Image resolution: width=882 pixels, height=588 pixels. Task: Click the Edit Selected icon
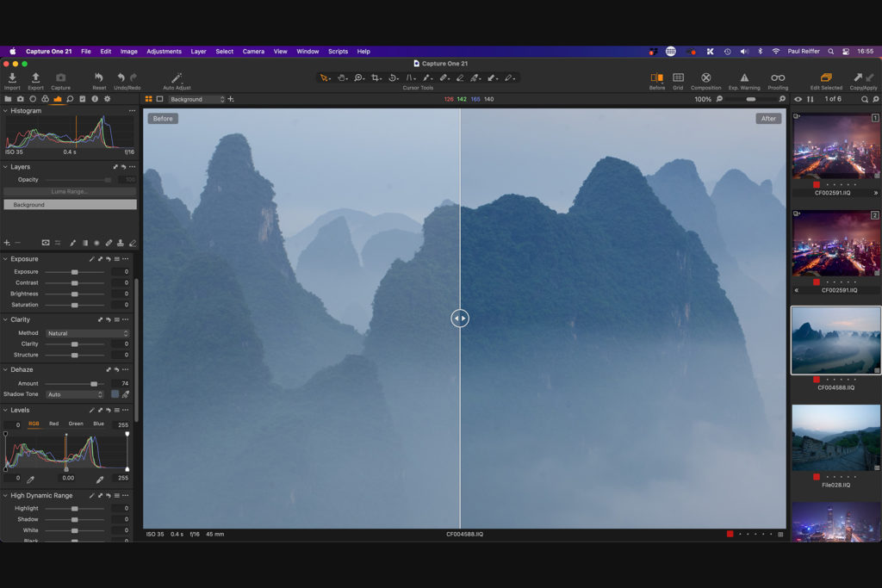pyautogui.click(x=826, y=77)
